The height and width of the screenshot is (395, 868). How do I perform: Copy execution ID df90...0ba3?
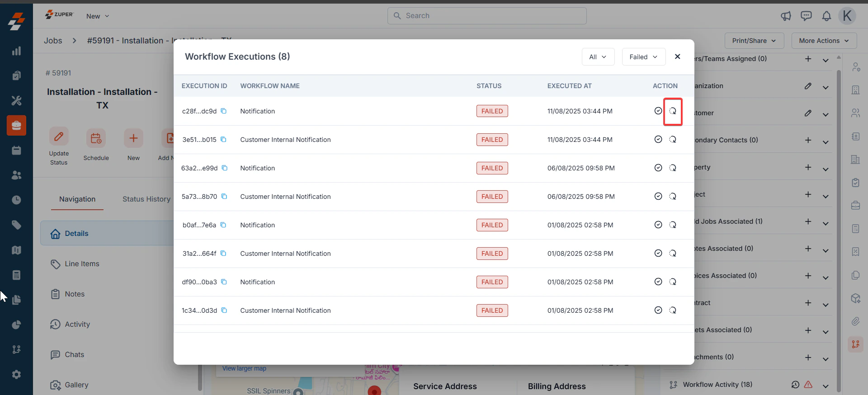tap(224, 282)
